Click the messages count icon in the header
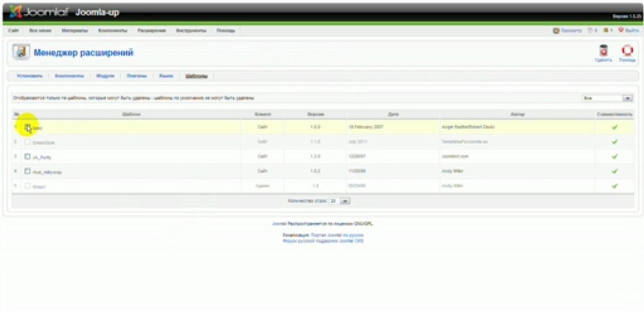 (590, 31)
